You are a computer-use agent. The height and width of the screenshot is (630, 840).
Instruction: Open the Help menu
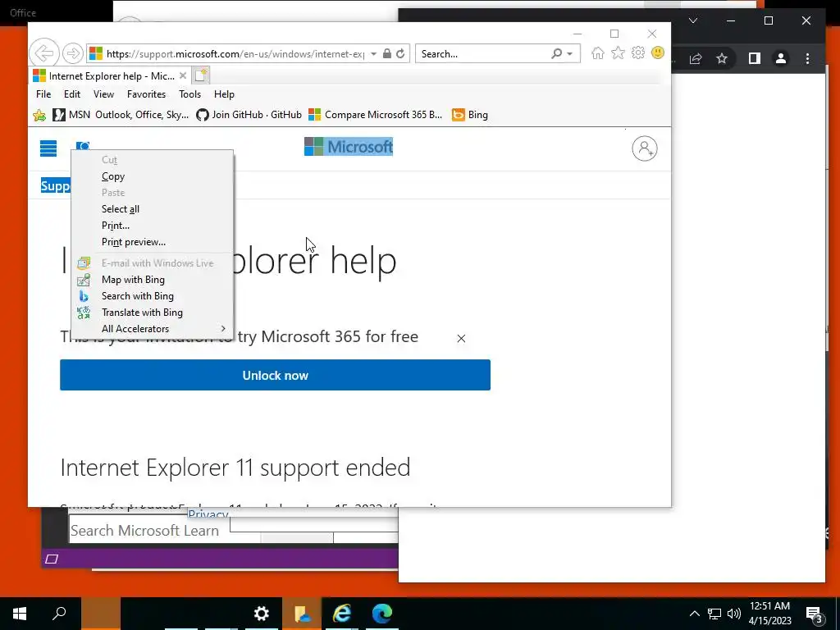[224, 94]
